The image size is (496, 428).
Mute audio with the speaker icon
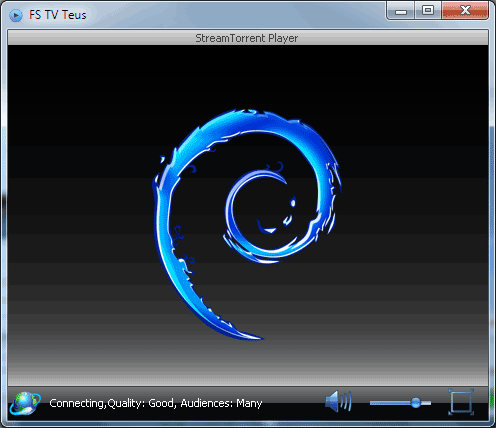pyautogui.click(x=338, y=401)
